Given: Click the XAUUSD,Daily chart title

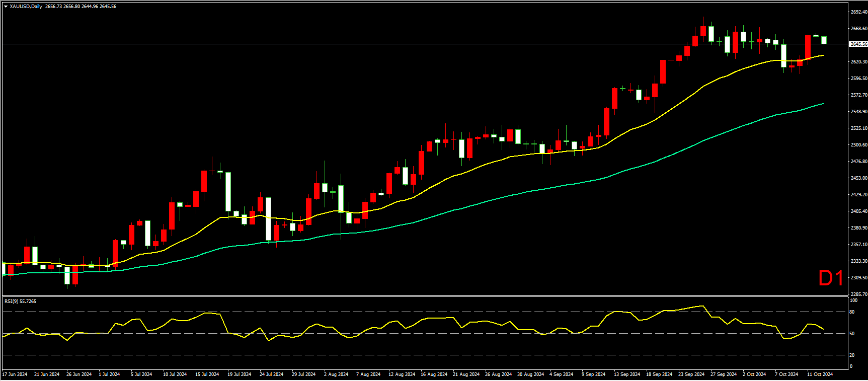Looking at the screenshot, I should (26, 7).
